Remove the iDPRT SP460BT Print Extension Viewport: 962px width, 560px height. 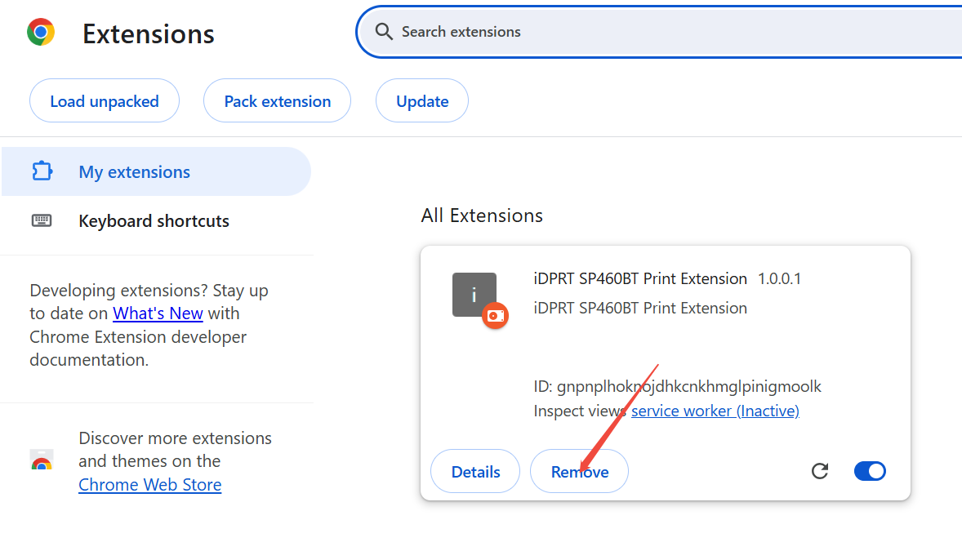tap(580, 472)
